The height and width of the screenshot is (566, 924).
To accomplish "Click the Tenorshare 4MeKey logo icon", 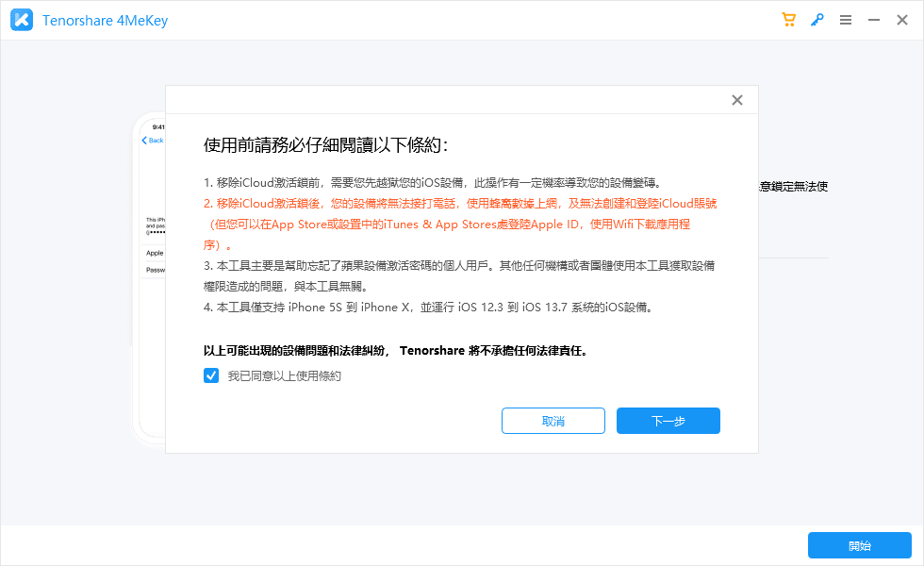I will point(22,20).
